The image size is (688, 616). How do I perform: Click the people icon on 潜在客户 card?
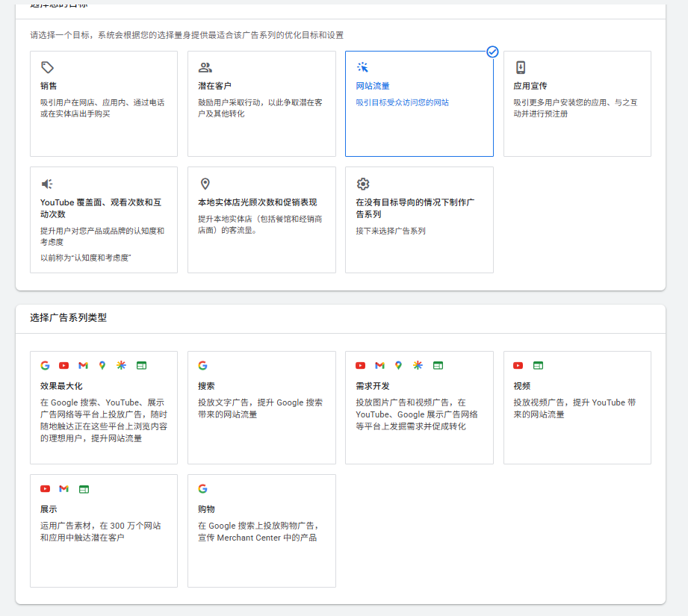coord(205,67)
